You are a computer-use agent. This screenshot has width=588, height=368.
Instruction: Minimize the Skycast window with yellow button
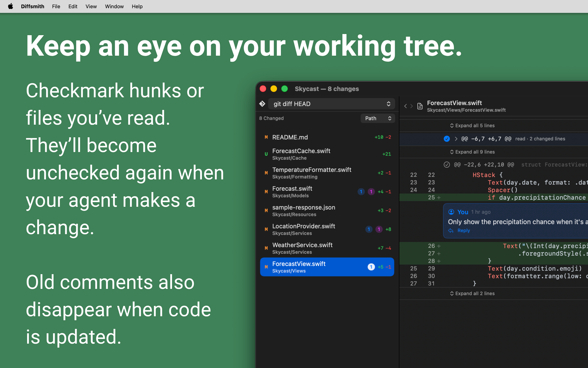274,89
